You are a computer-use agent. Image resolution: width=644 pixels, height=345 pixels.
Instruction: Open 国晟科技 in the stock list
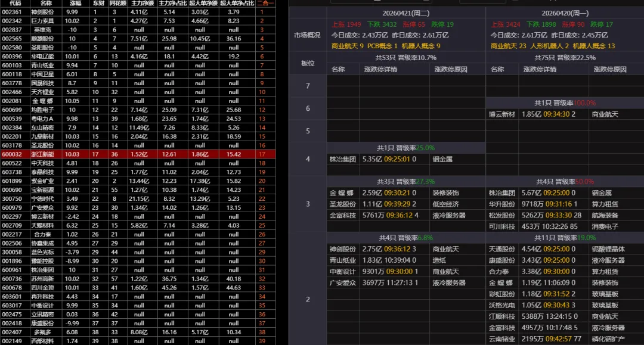(43, 83)
